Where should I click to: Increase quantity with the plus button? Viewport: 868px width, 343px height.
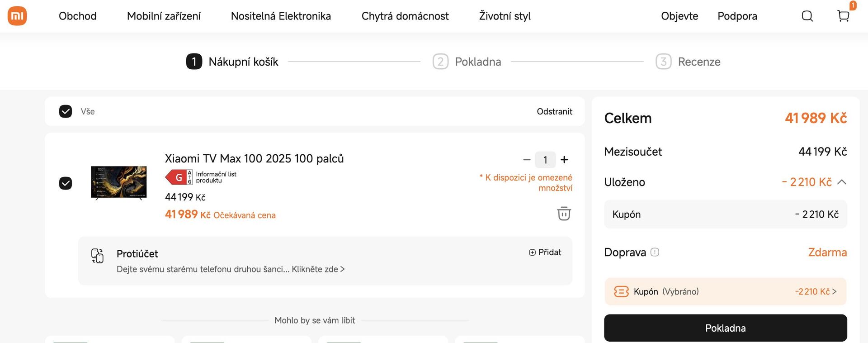pos(564,160)
